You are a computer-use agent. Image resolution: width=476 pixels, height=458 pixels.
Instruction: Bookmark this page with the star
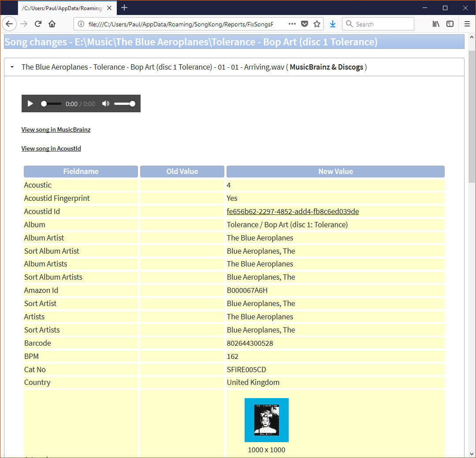[317, 24]
